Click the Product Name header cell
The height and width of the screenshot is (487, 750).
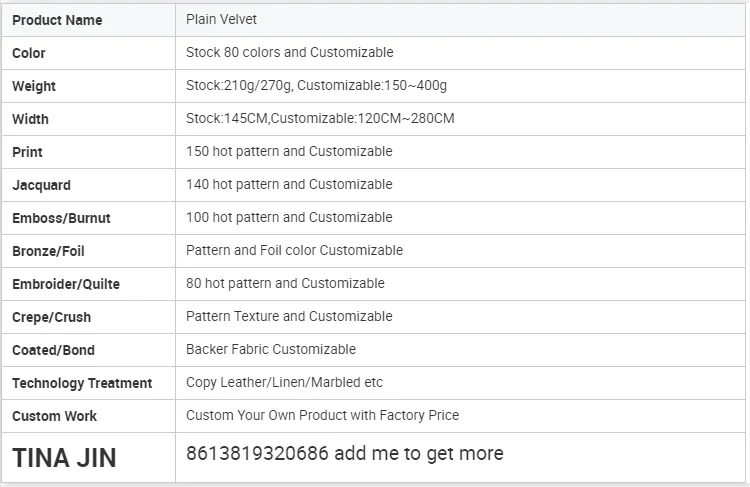57,20
